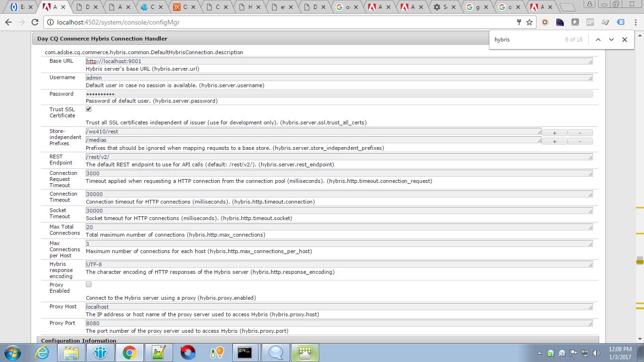Remove the /medias prefix row
The height and width of the screenshot is (362, 644).
(580, 141)
